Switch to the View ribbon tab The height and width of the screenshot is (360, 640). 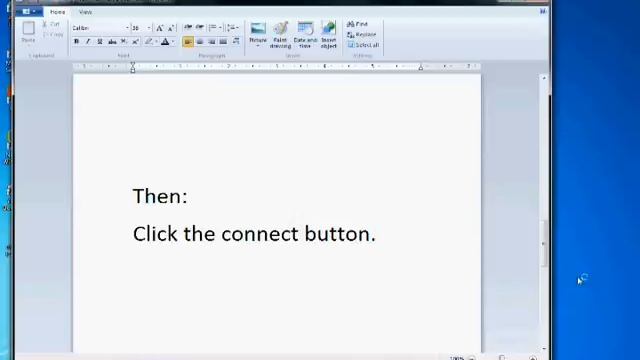coord(85,12)
